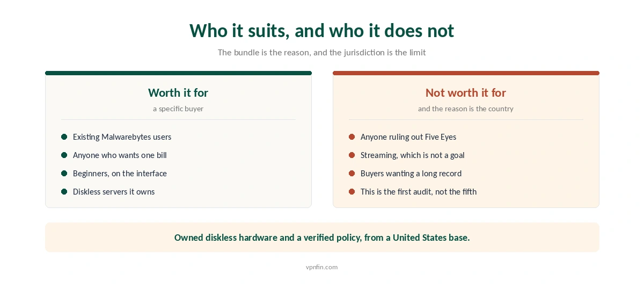Click the 'Existing Malwarebytes users' list item text
This screenshot has height=287, width=644.
click(x=122, y=137)
